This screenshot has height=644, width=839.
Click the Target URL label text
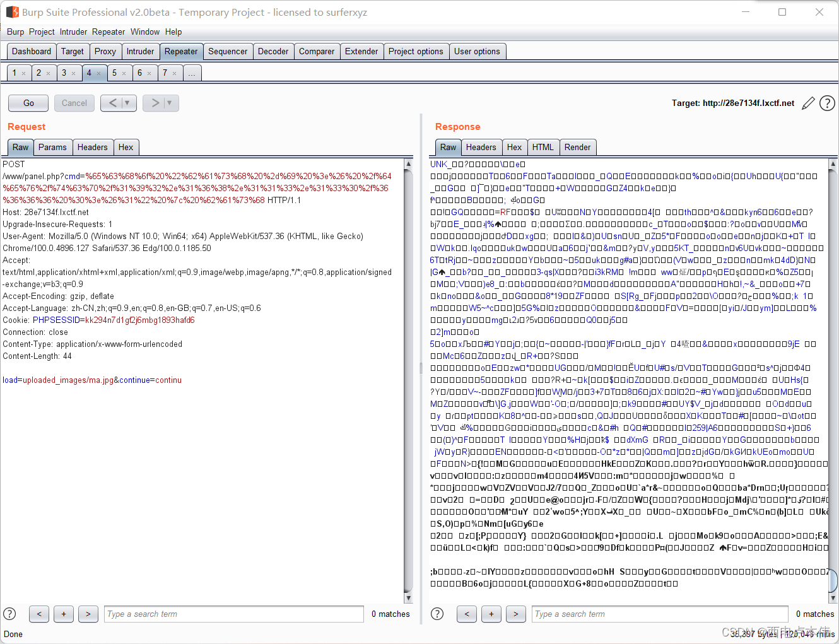coord(733,103)
